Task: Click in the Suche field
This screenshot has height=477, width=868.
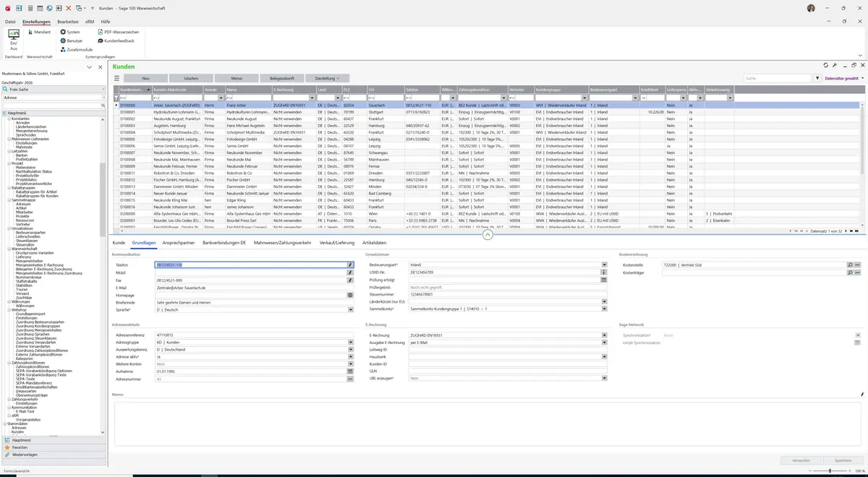Action: (x=778, y=78)
